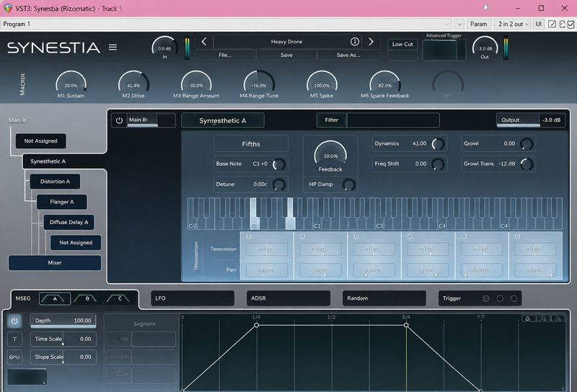Open the Synestia hamburger menu
Screen dimensions: 577x392
[113, 47]
